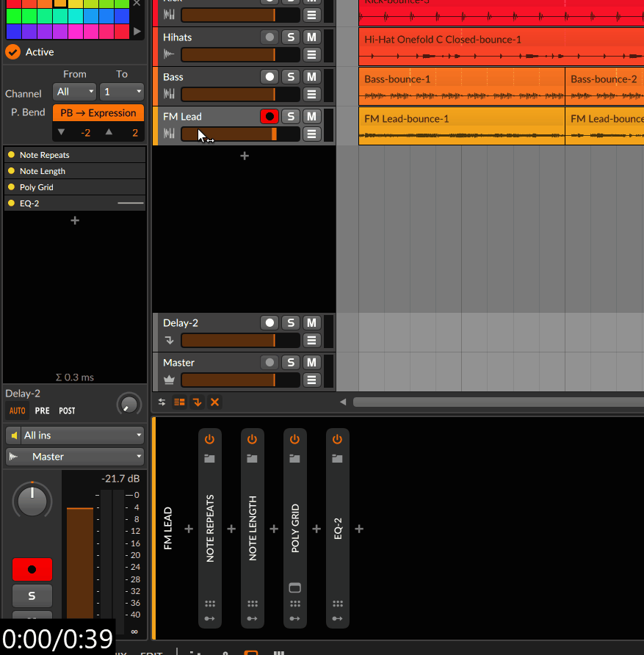Viewport: 644px width, 655px height.
Task: Open Delay-2 track menu icon
Action: pyautogui.click(x=311, y=341)
